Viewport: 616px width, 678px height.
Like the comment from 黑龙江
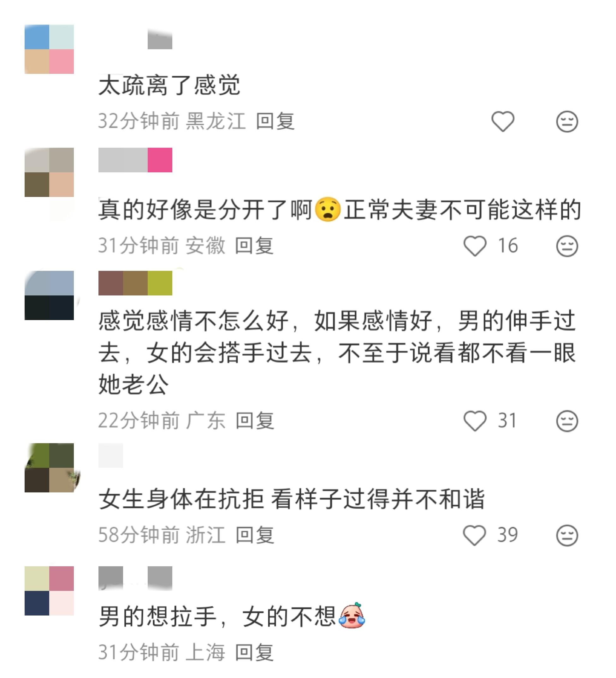tap(503, 122)
